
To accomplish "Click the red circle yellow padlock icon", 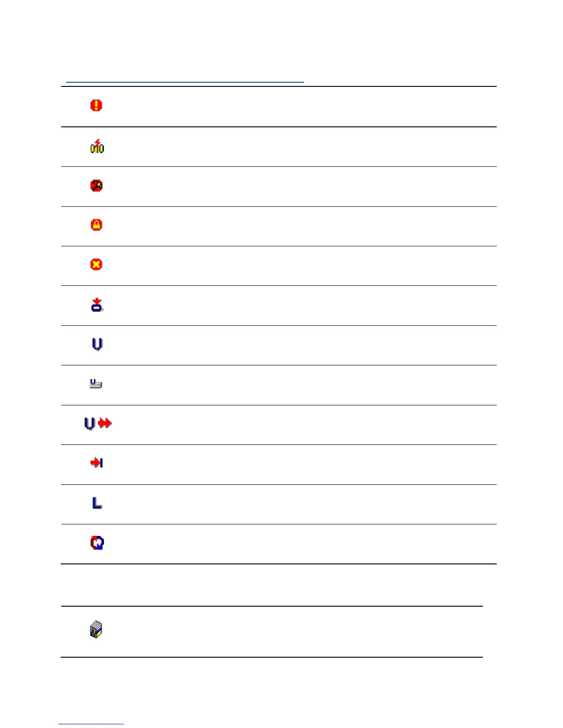I will point(97,225).
